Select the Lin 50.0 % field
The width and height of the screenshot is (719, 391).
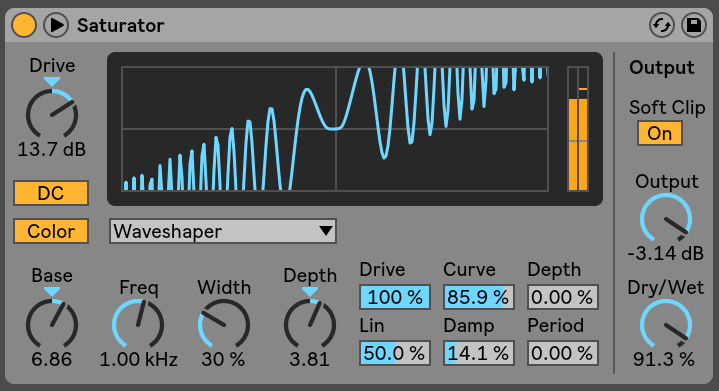click(x=395, y=353)
